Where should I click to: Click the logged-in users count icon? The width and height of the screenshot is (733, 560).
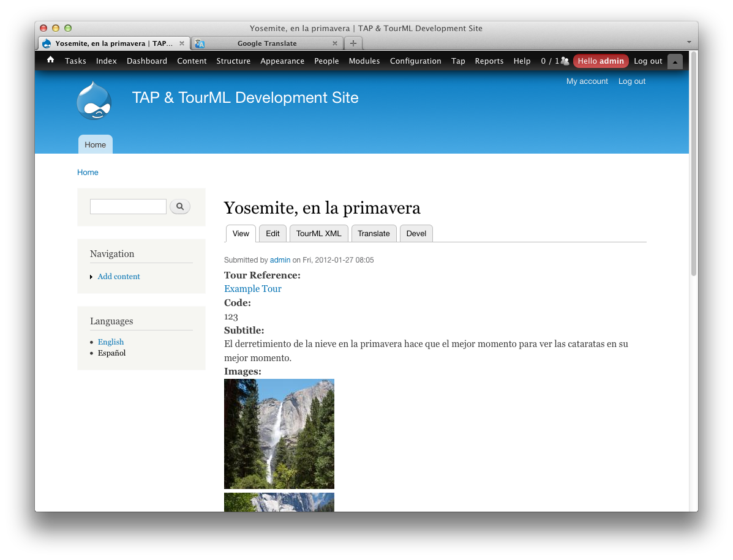(565, 61)
